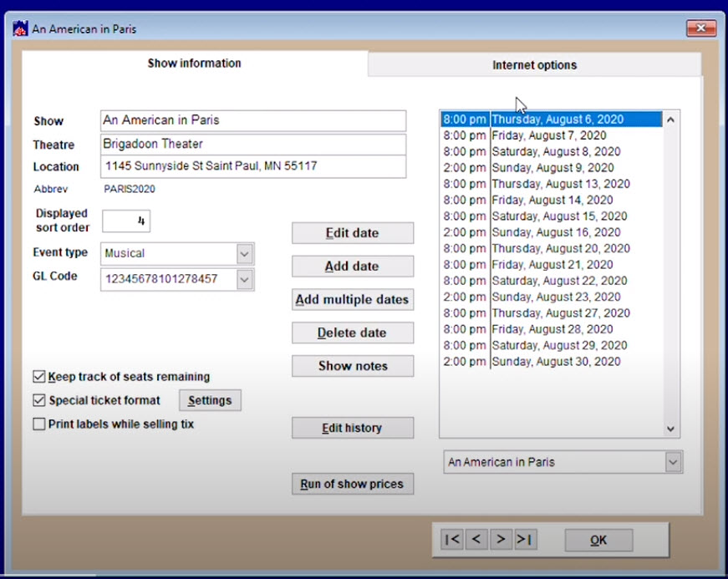Edit the Location address field

[x=253, y=166]
